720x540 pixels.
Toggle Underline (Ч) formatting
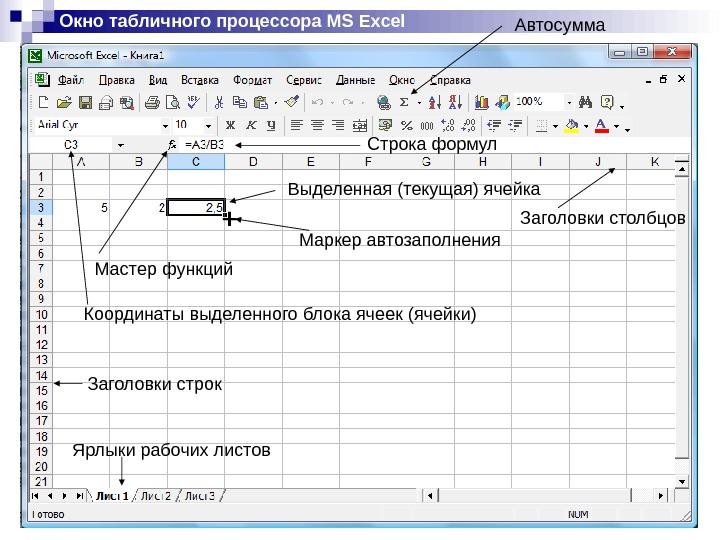point(271,125)
